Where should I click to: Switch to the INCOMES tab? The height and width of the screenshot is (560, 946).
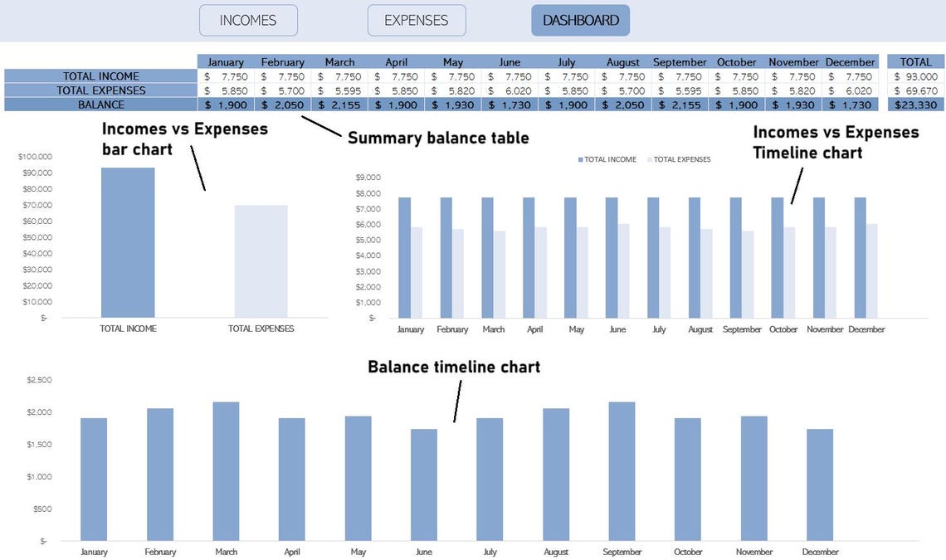248,19
